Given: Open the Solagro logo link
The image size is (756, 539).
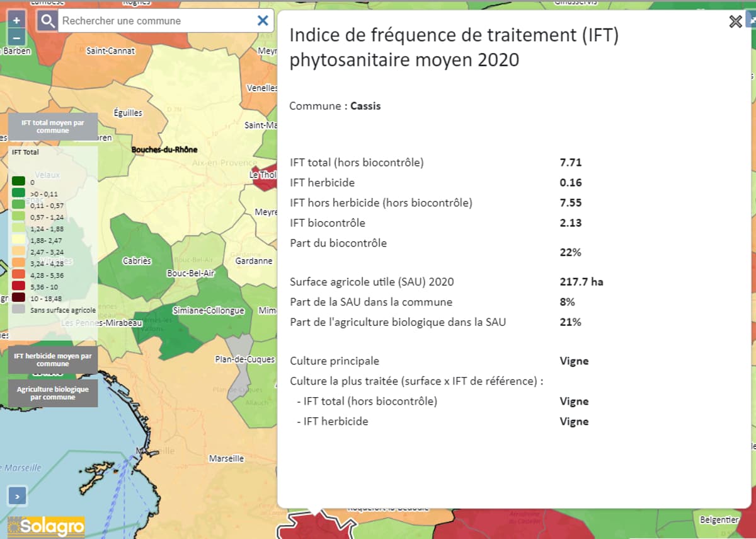Looking at the screenshot, I should tap(45, 526).
